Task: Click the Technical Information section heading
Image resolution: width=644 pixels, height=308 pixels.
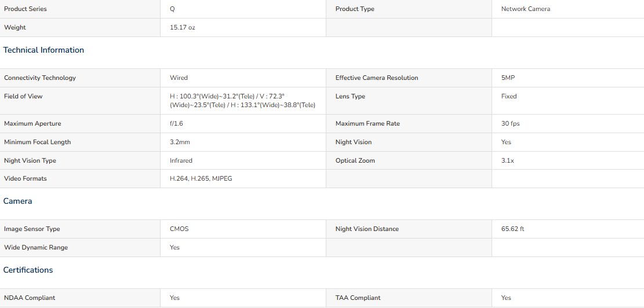Action: [43, 50]
